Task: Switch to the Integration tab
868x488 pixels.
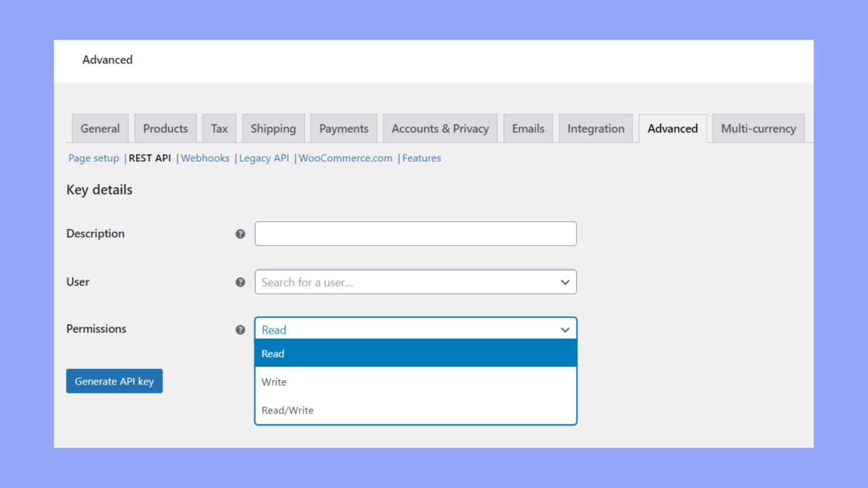Action: point(595,128)
